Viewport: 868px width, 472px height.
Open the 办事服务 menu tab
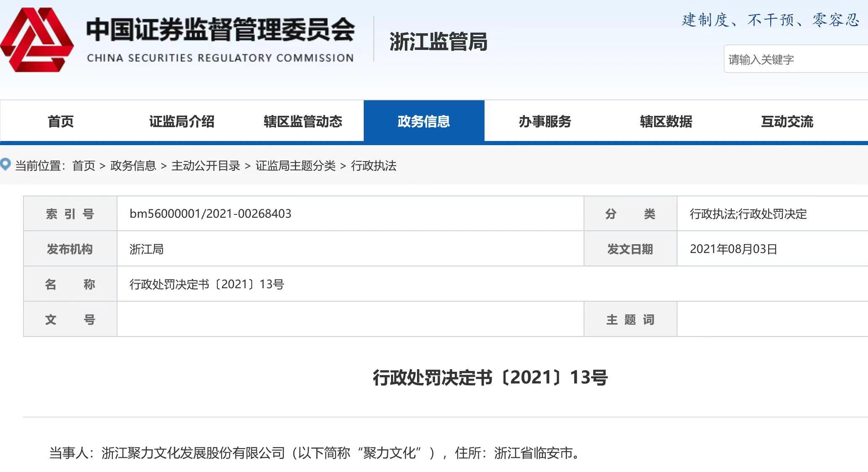click(545, 122)
